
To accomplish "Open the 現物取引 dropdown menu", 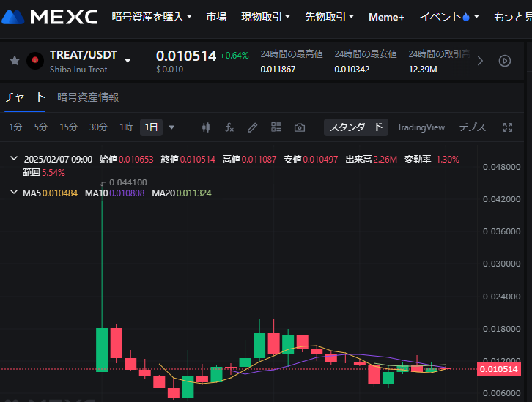I will click(265, 17).
